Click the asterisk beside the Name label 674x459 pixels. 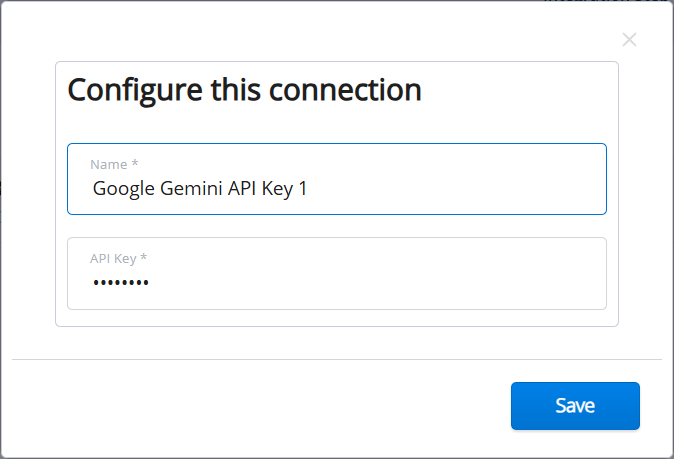(x=135, y=163)
